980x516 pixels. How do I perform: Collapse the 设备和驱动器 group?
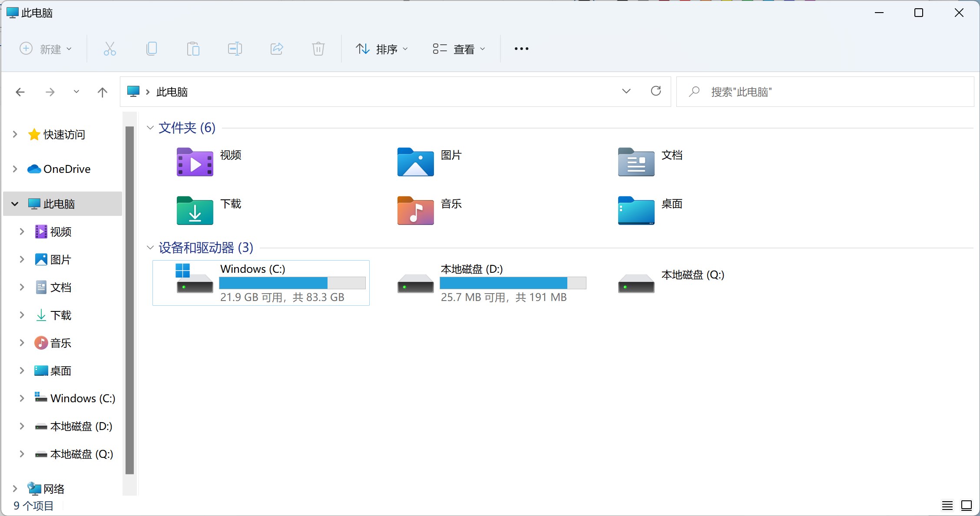(x=150, y=248)
